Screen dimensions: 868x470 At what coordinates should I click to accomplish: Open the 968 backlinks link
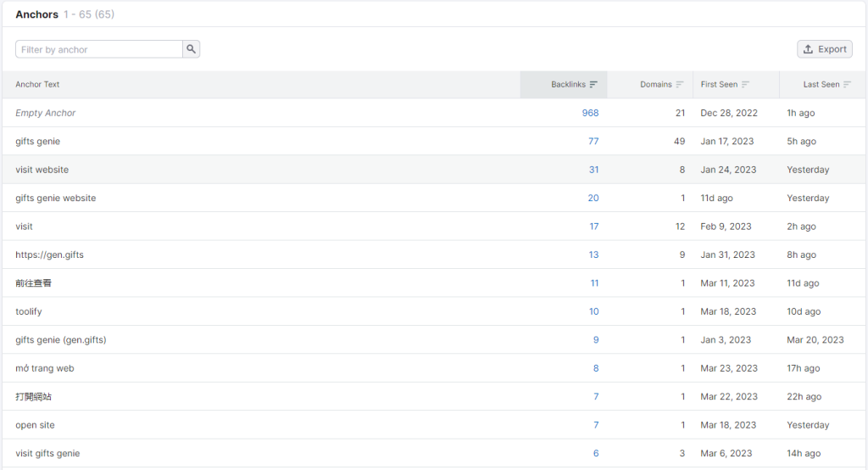coord(590,113)
